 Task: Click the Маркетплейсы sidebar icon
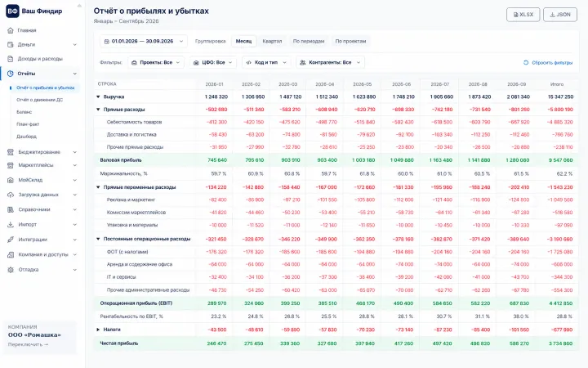click(11, 165)
